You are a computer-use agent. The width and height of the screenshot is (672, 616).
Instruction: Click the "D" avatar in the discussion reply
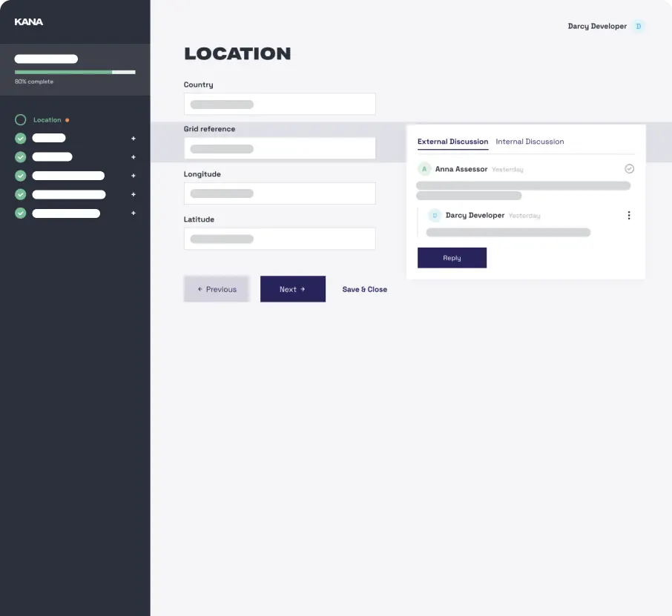tap(435, 216)
